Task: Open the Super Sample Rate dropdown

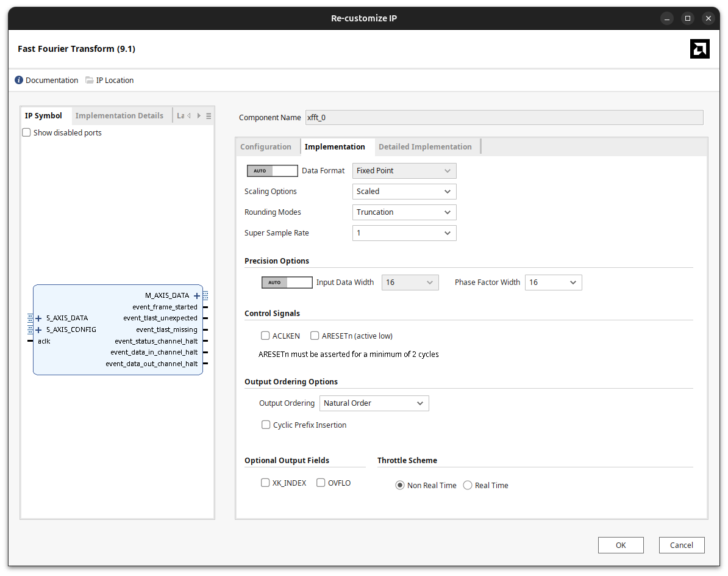Action: pyautogui.click(x=404, y=233)
